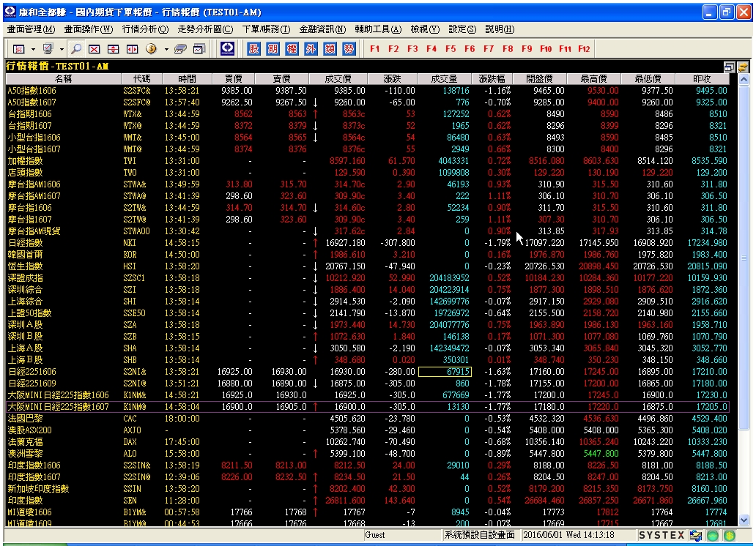Open the 設定(S) menu

[x=462, y=29]
